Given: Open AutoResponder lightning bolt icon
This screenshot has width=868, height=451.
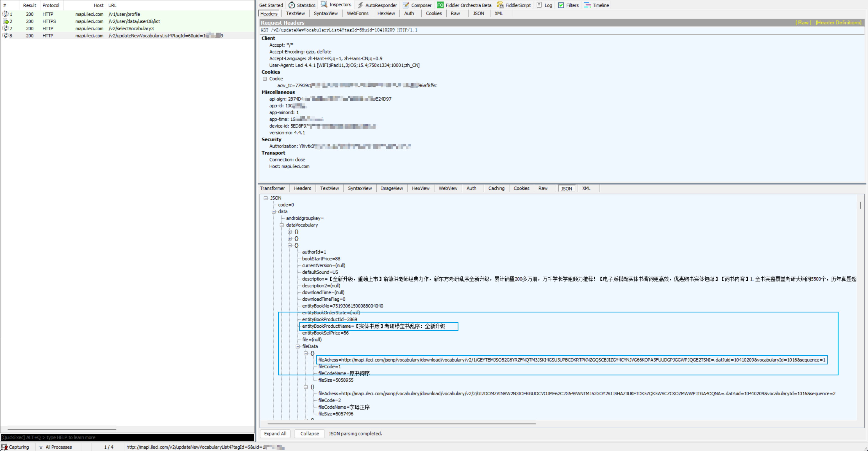Looking at the screenshot, I should point(360,5).
